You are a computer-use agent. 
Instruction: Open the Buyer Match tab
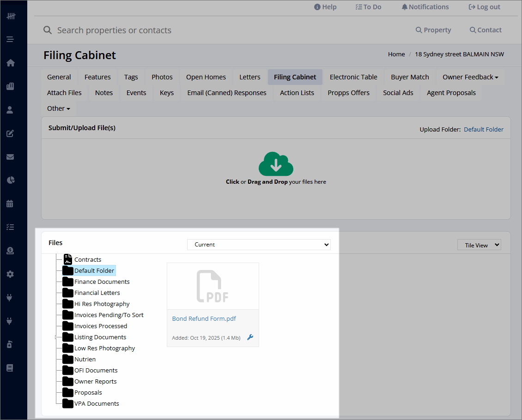410,77
